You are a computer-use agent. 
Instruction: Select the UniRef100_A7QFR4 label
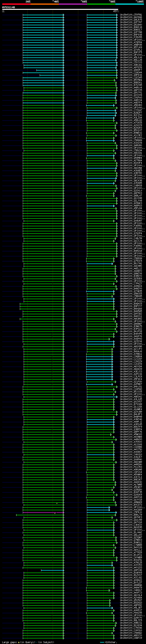click(131, 42)
